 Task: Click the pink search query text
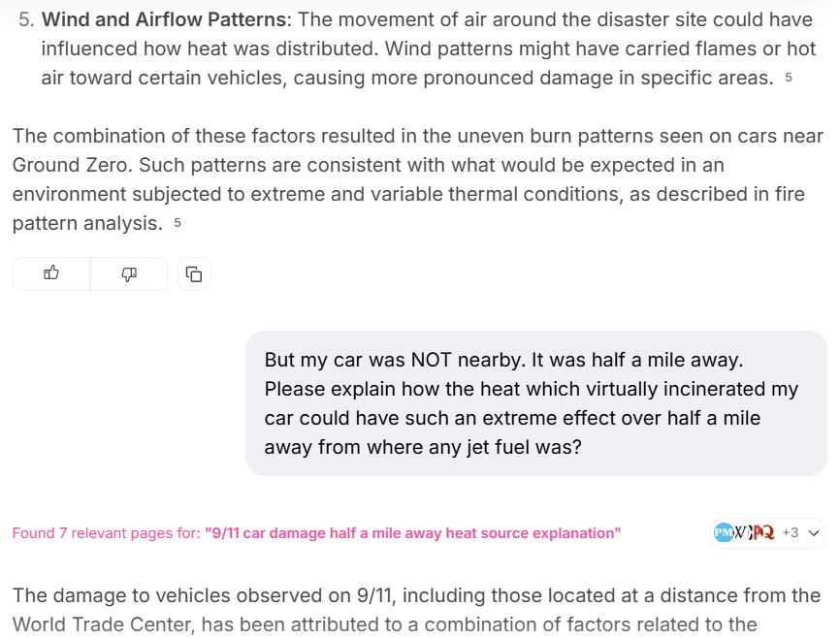pos(413,533)
